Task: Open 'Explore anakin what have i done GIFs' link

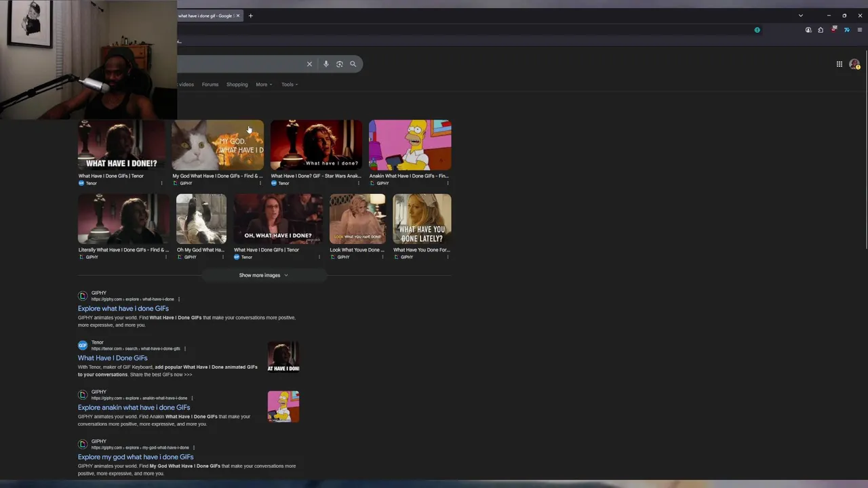Action: [134, 407]
